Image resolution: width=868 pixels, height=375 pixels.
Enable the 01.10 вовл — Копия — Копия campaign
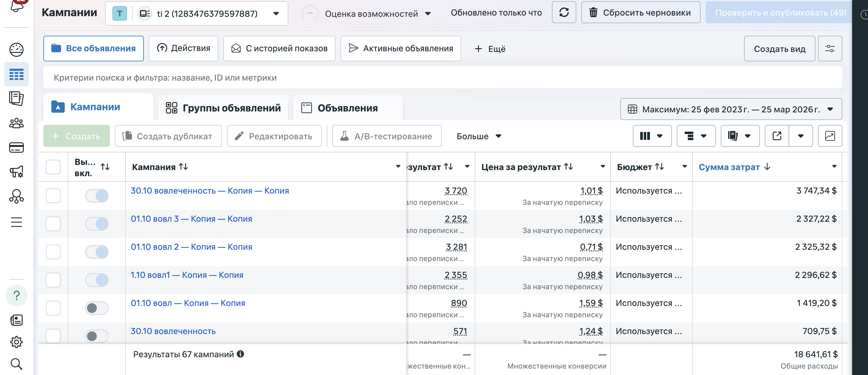(97, 308)
